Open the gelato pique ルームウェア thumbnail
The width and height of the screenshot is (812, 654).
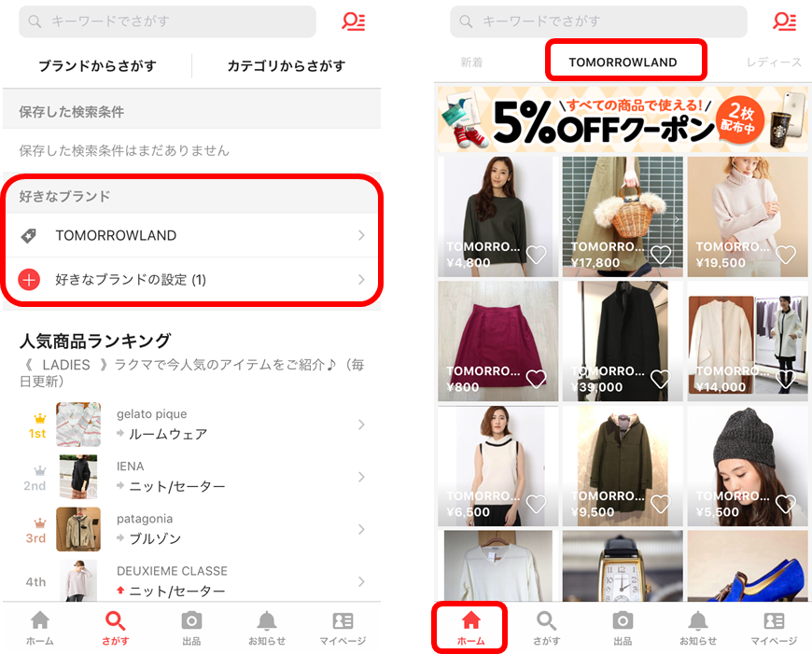coord(78,424)
